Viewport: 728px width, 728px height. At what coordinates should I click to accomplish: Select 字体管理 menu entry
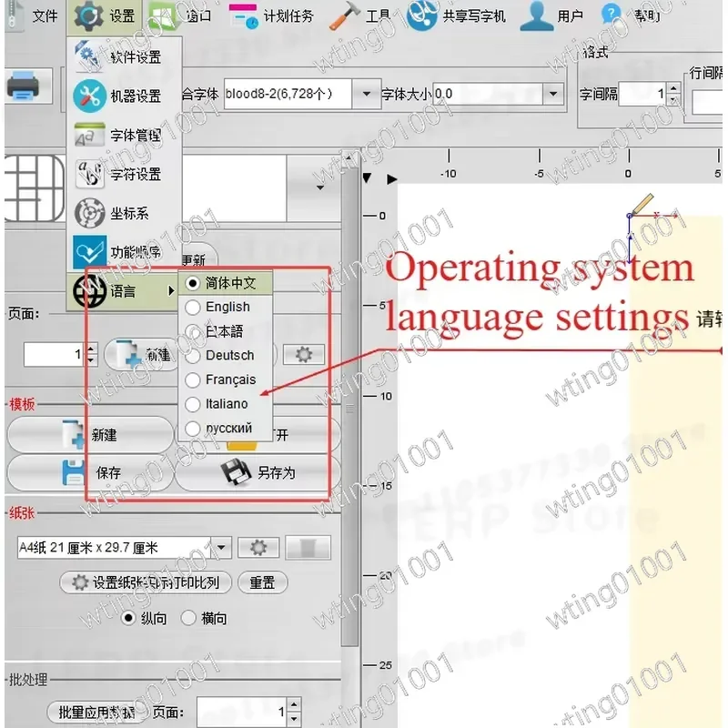(x=124, y=135)
